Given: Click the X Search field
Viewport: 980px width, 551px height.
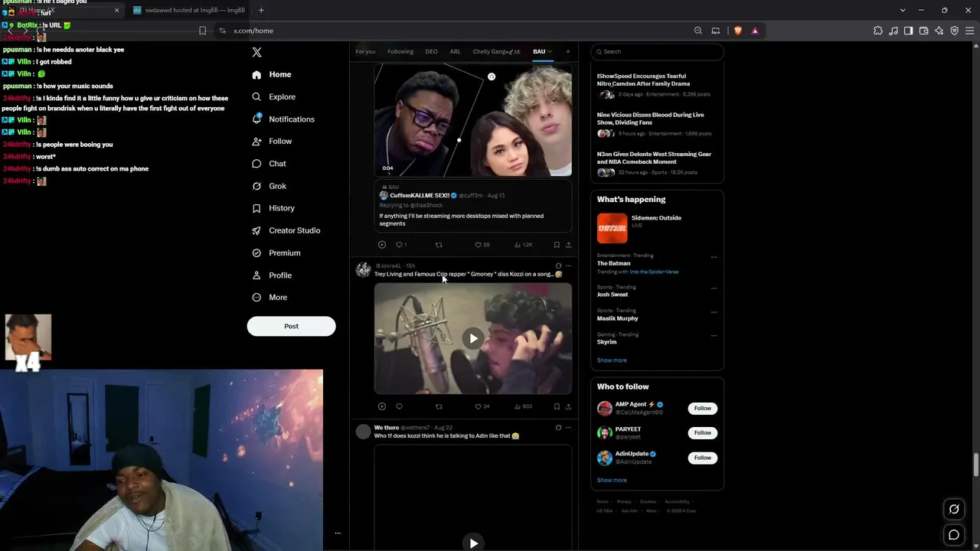Looking at the screenshot, I should point(657,51).
